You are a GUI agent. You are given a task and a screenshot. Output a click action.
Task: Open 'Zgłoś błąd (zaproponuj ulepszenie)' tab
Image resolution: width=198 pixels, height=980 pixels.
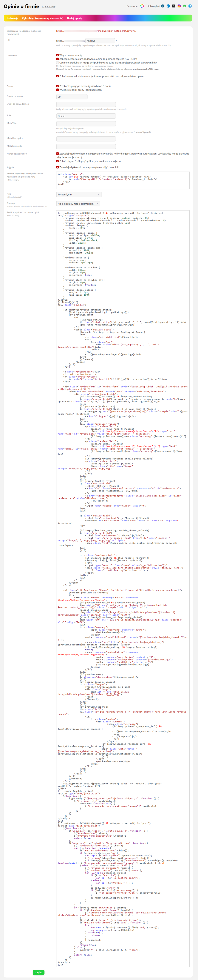[43, 18]
